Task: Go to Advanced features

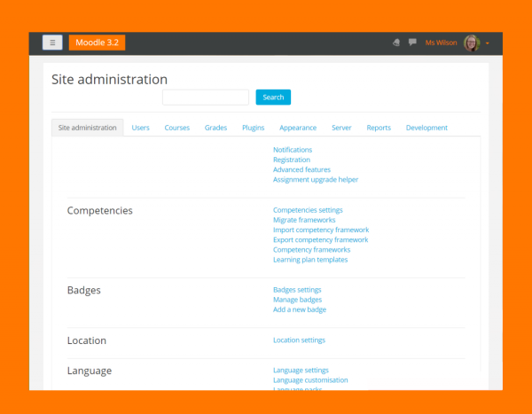Action: click(x=301, y=169)
